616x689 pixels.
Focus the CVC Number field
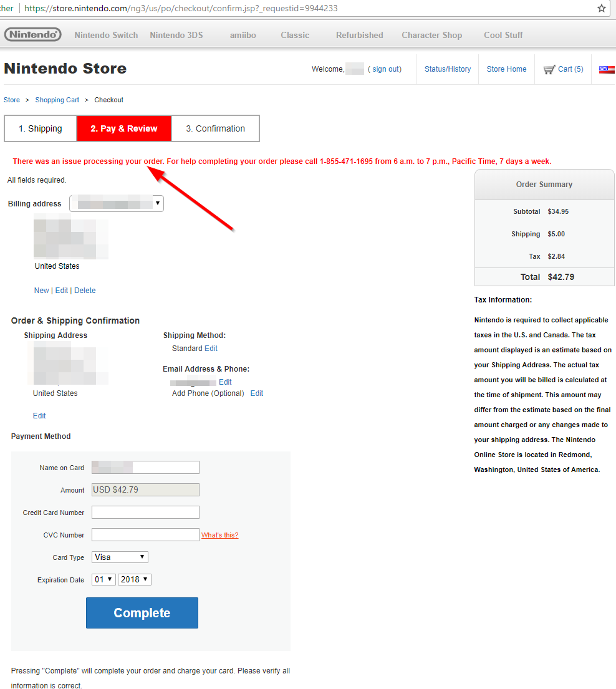(145, 534)
